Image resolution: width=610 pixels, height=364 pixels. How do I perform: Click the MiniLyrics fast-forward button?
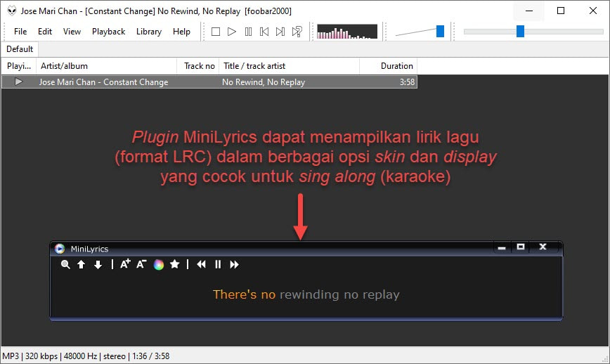tap(234, 264)
